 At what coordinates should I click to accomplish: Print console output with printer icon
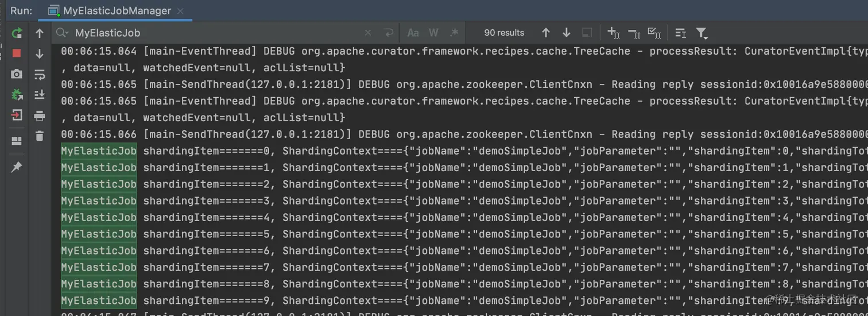(40, 115)
